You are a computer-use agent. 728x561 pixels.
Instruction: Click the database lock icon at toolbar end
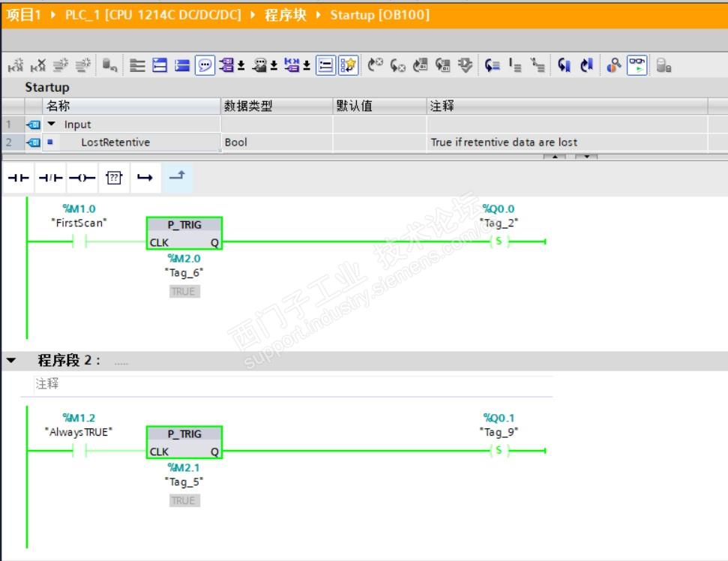pos(664,65)
